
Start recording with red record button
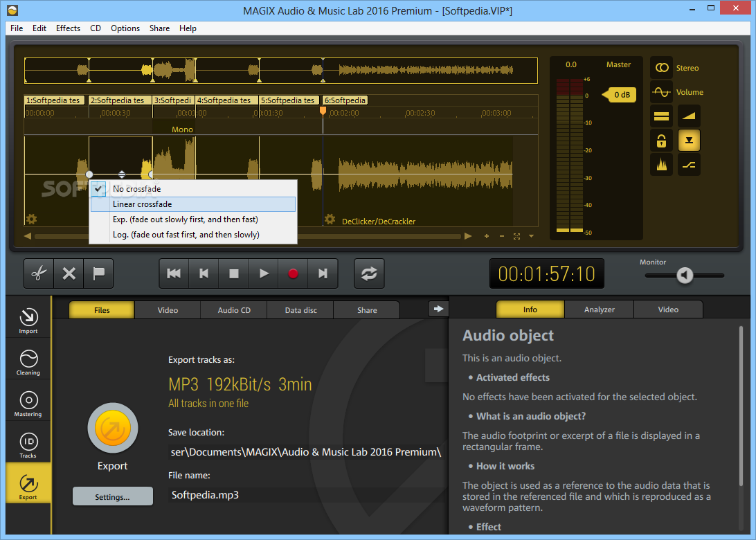pyautogui.click(x=293, y=273)
